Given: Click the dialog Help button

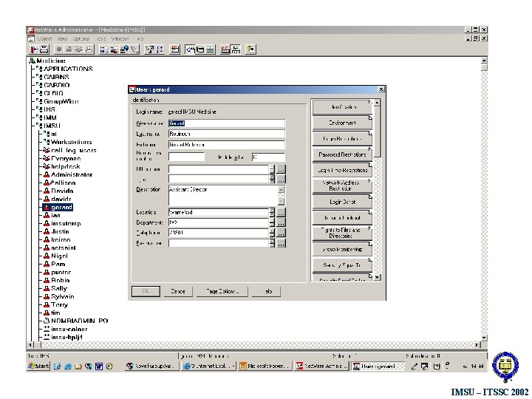Looking at the screenshot, I should (x=266, y=291).
